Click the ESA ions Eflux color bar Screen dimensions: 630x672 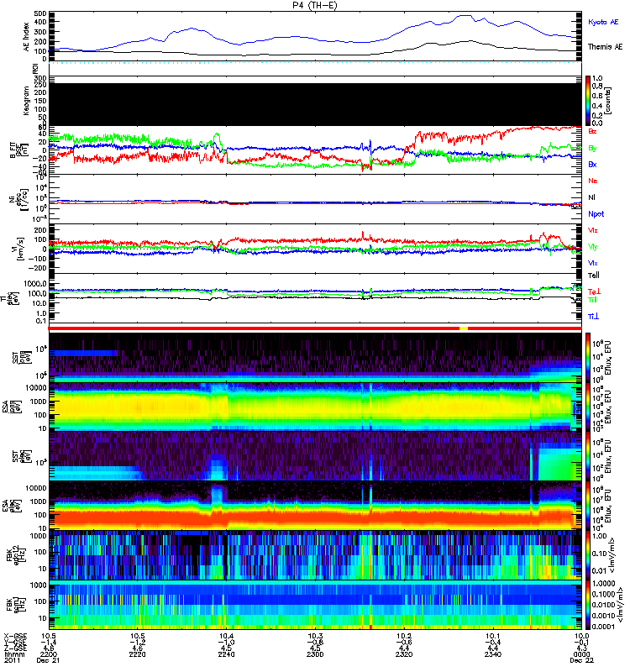pyautogui.click(x=588, y=407)
